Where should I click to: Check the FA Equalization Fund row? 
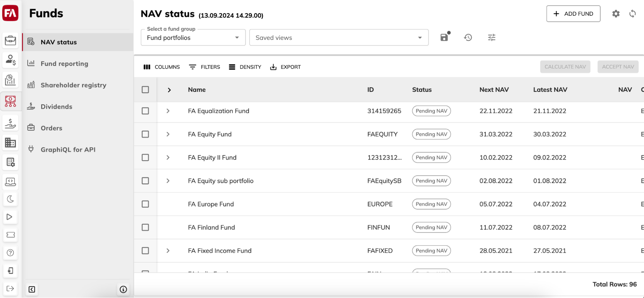tap(145, 111)
